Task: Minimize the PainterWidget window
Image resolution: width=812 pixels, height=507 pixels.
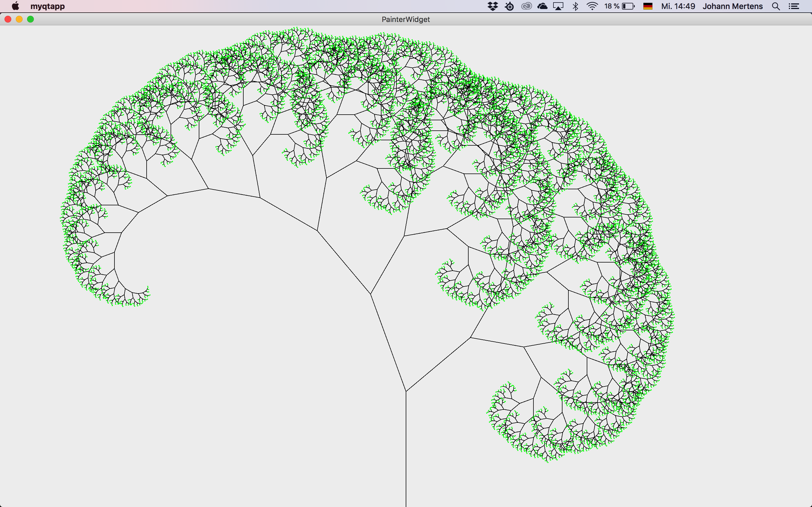Action: click(19, 19)
